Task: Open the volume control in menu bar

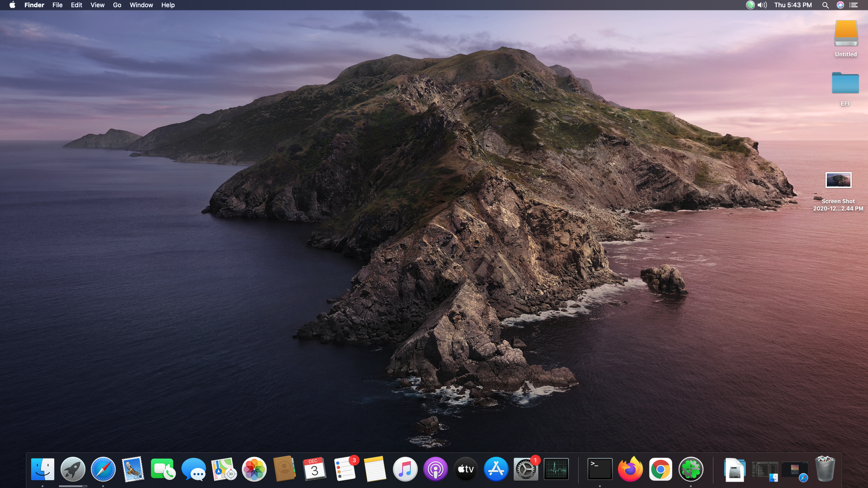Action: coord(763,5)
